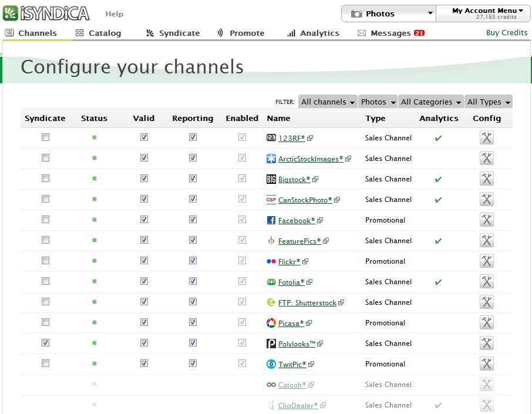Open config tools for Bigstock
This screenshot has height=414, width=532.
pyautogui.click(x=487, y=179)
